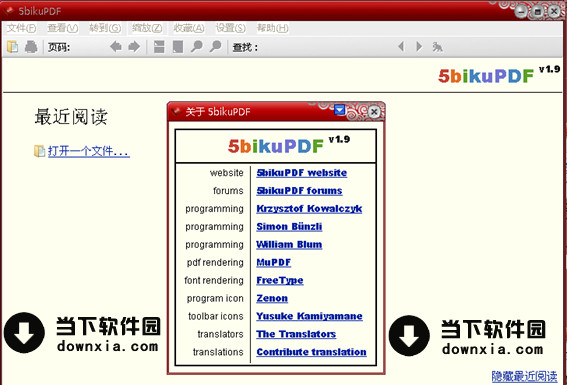567x385 pixels.
Task: Select single page layout icon
Action: tap(178, 47)
